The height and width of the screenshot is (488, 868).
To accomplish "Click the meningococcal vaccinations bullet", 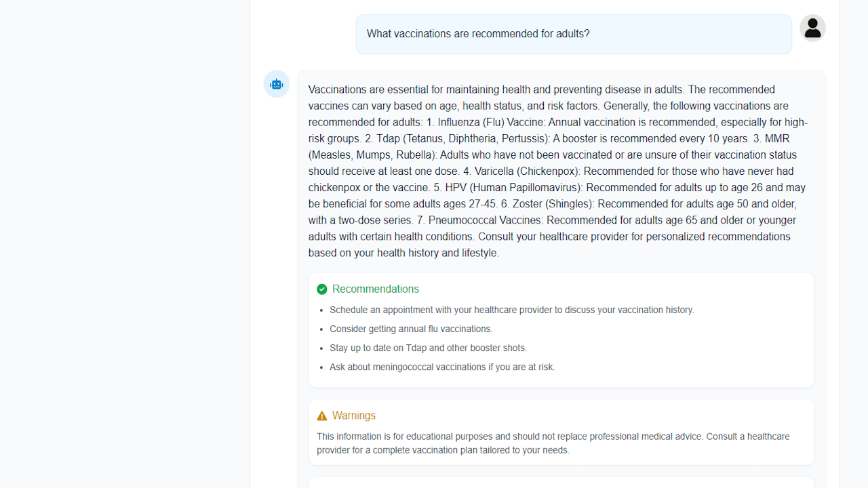I will coord(442,367).
